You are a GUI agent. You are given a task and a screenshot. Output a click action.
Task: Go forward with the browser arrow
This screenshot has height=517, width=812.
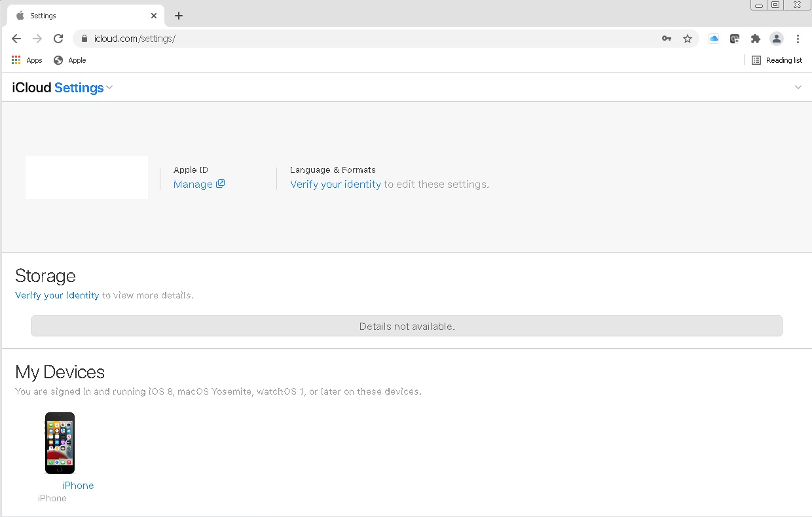tap(37, 39)
